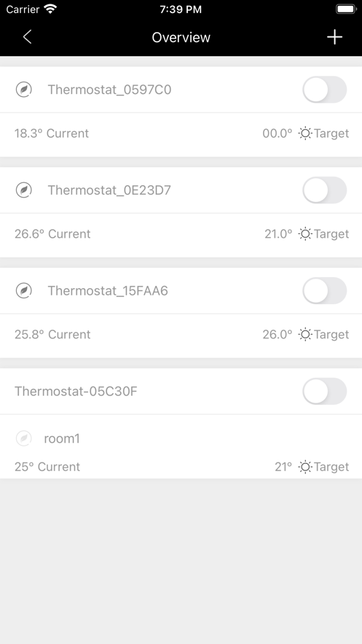Tap sun icon next to 26.0° target
This screenshot has height=644, width=362.
(305, 335)
